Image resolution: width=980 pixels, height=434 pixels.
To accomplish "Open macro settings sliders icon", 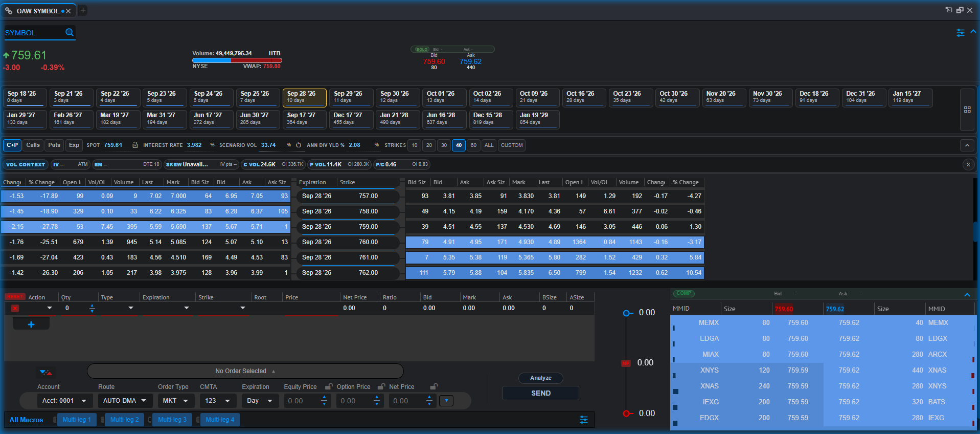I will pos(583,420).
